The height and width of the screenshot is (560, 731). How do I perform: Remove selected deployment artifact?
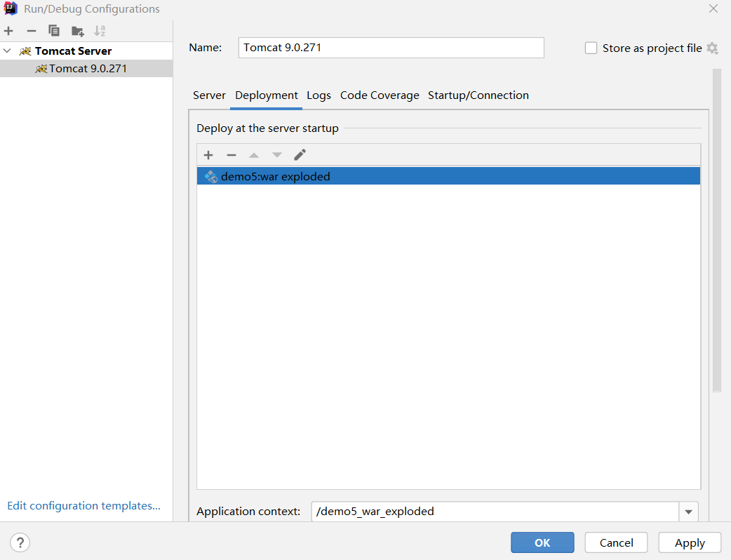(x=232, y=155)
